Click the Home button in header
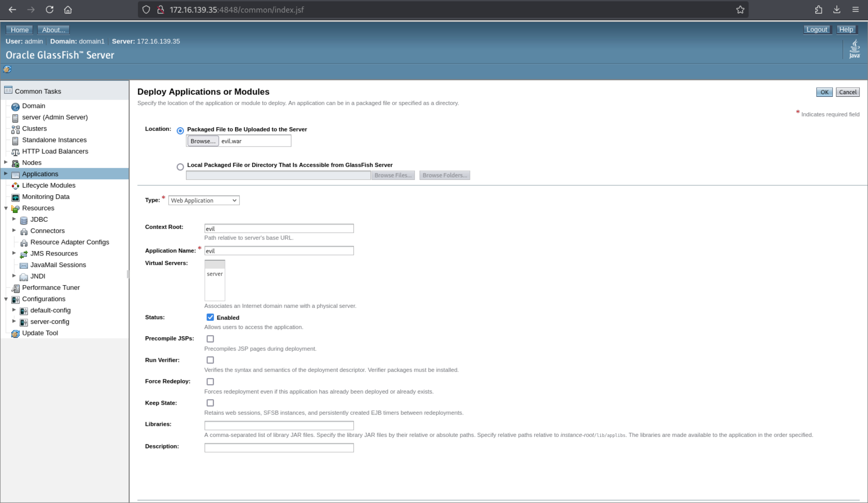This screenshot has width=868, height=503. tap(20, 30)
